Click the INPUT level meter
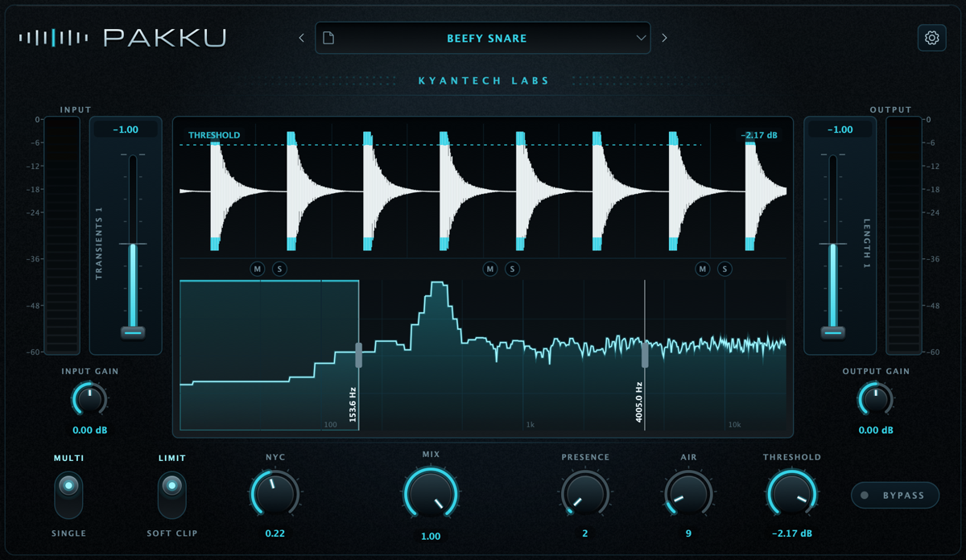 point(62,236)
